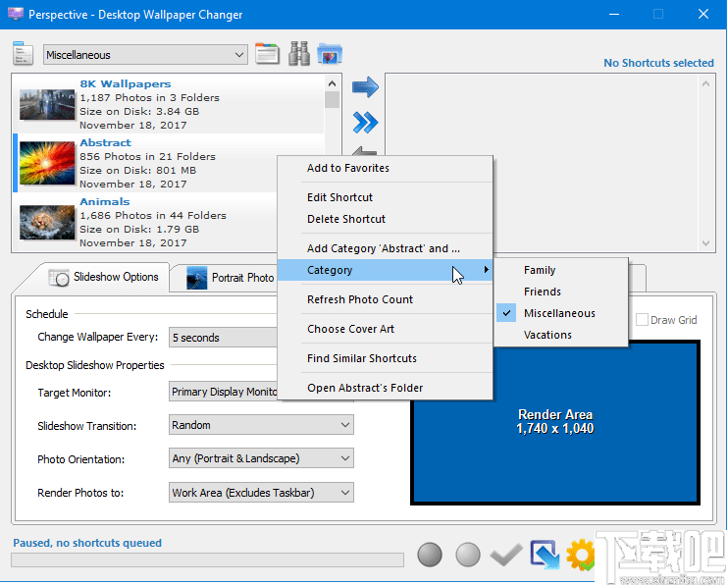Select the checked Miscellaneous category
This screenshot has width=728, height=585.
[x=559, y=313]
